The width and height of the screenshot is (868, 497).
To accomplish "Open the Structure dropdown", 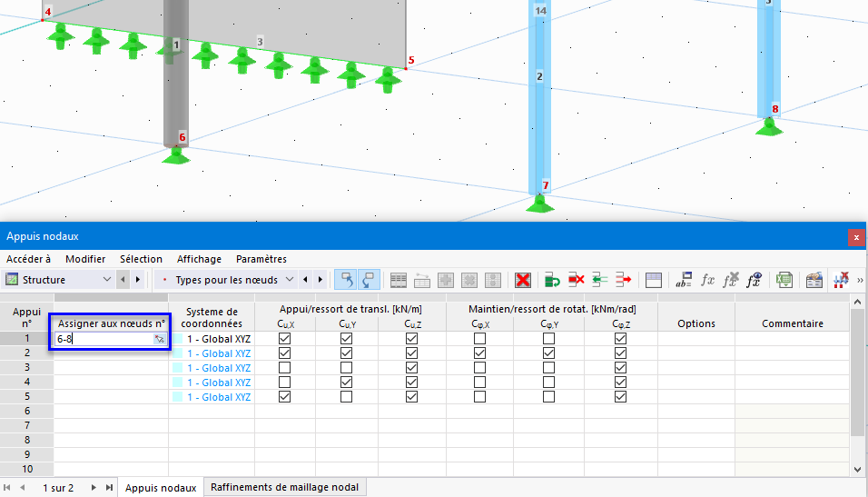I will [x=58, y=280].
